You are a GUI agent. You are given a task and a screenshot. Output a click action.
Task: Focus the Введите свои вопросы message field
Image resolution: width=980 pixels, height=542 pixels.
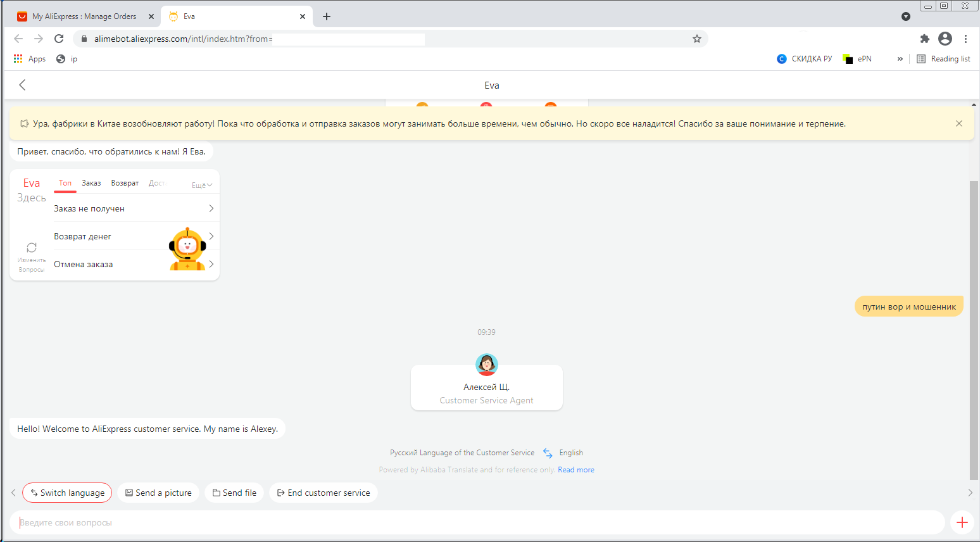[477, 522]
